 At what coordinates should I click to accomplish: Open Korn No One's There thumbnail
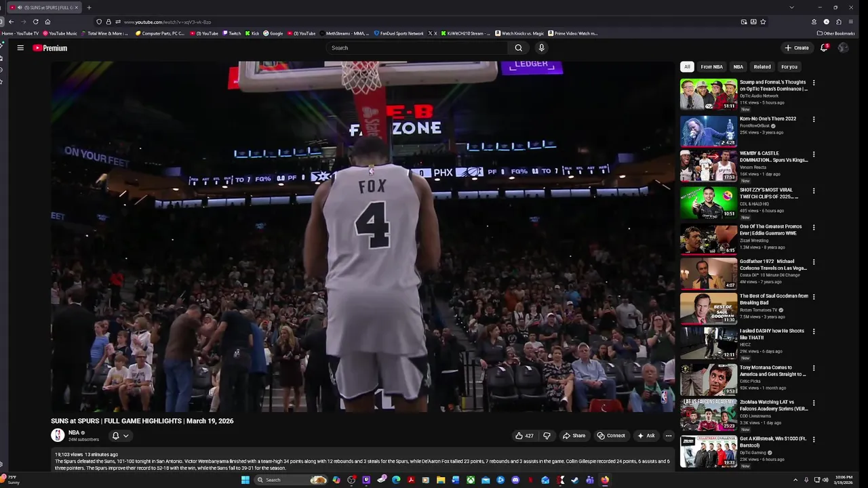click(x=709, y=131)
